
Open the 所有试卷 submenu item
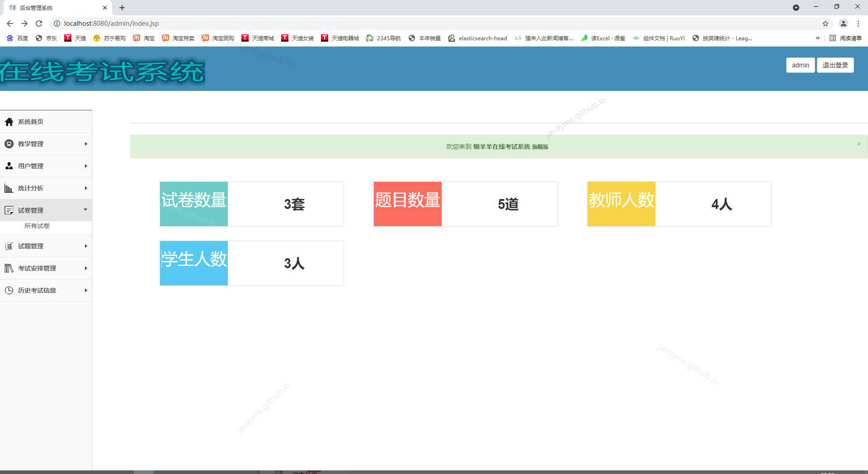tap(37, 226)
